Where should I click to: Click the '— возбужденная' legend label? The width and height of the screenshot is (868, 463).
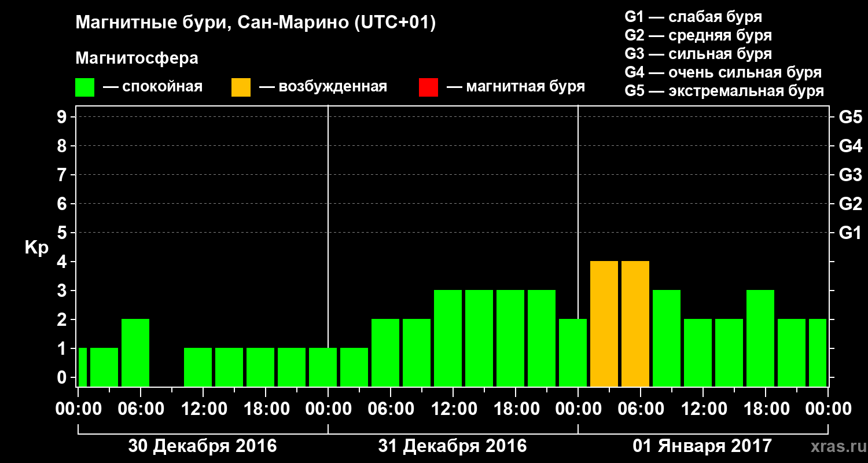click(x=323, y=87)
